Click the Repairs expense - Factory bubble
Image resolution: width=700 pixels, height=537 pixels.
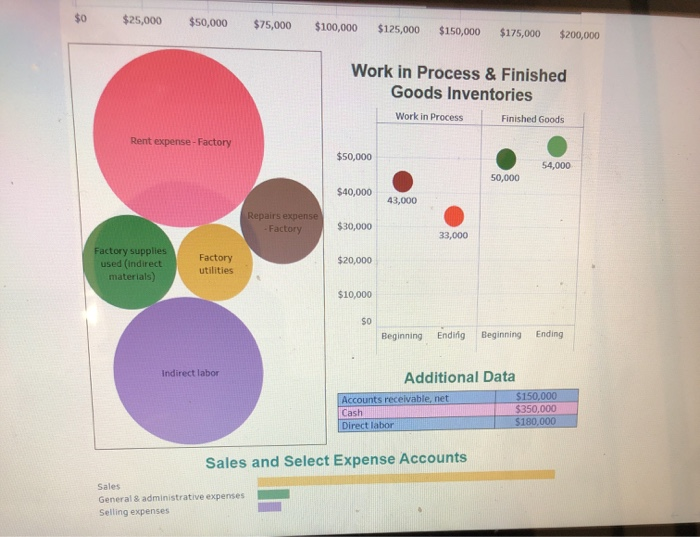281,221
